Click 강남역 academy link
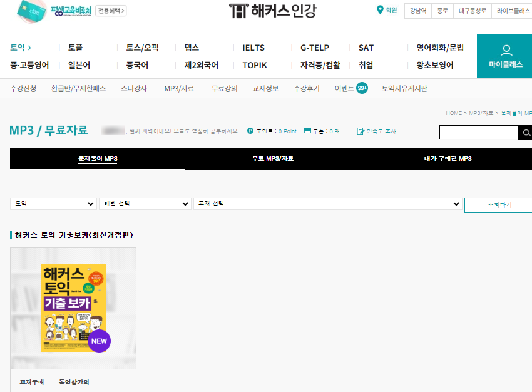Screen dimensions: 532x392 (x=418, y=11)
